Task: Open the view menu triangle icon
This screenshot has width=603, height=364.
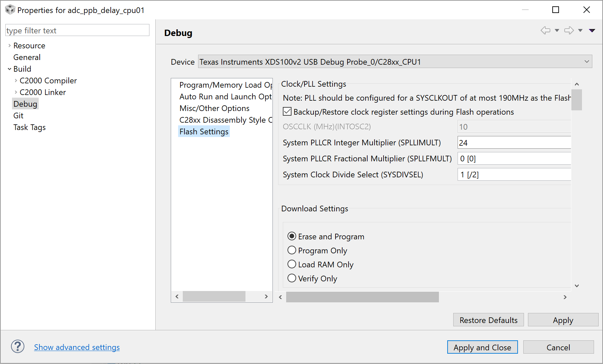Action: click(592, 30)
